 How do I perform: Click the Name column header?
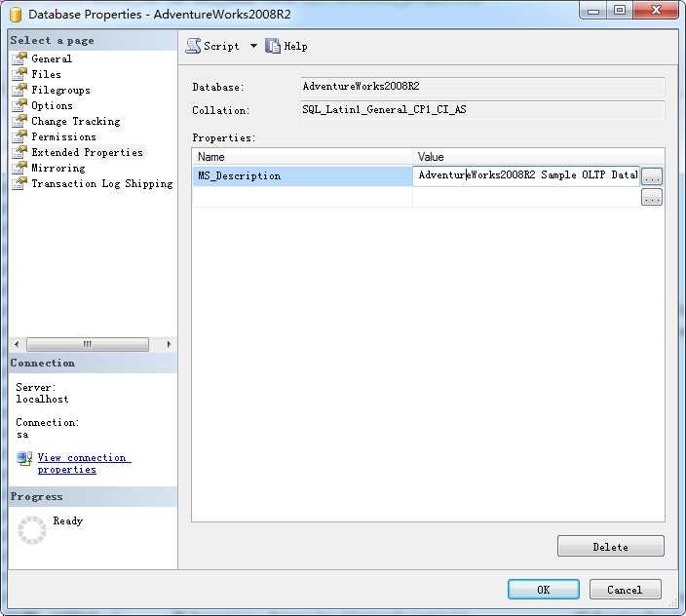[302, 157]
